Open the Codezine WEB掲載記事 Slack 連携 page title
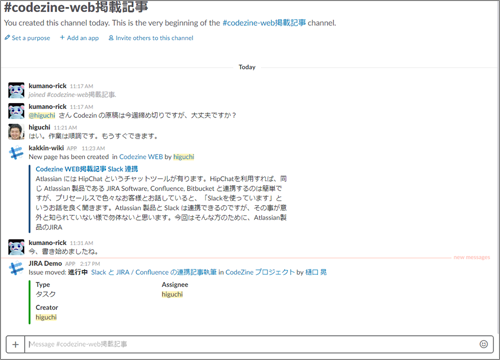500x360 pixels. click(87, 169)
